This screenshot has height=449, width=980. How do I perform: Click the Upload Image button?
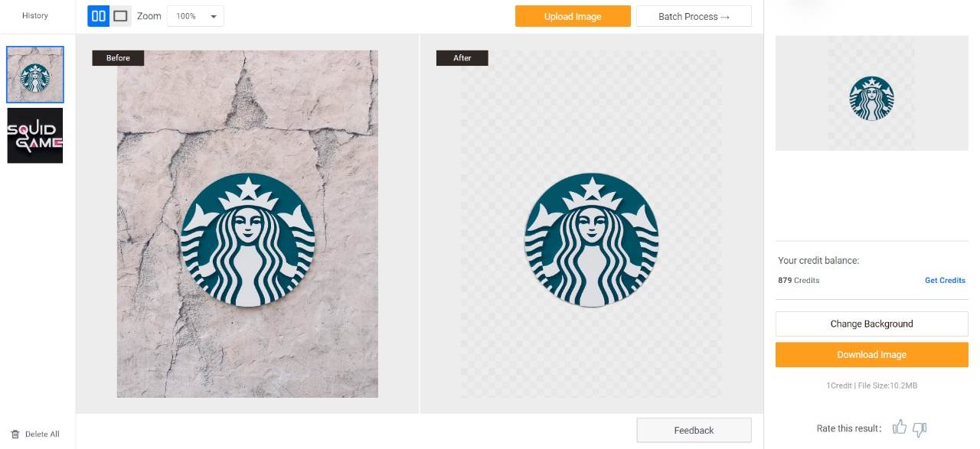573,16
